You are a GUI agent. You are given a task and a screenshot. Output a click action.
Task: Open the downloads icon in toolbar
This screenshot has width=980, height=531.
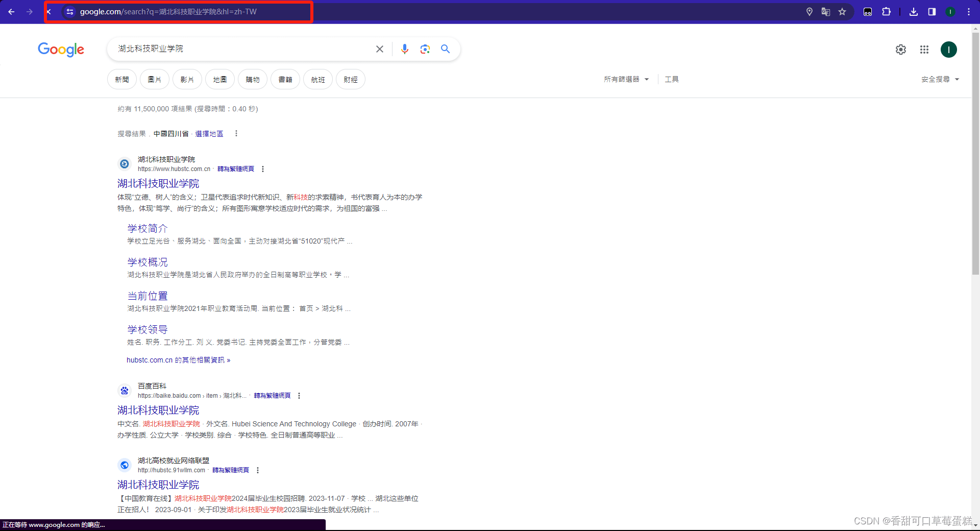pos(914,12)
